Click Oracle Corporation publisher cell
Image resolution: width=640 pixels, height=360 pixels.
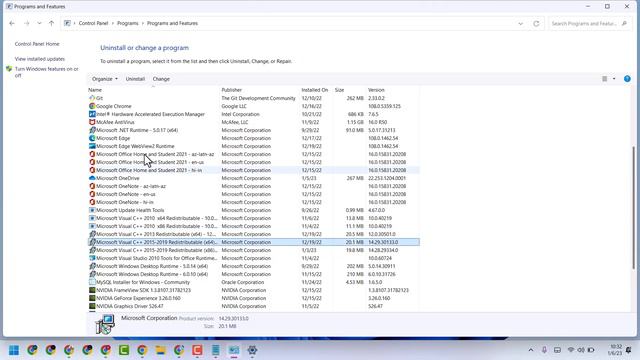point(242,282)
